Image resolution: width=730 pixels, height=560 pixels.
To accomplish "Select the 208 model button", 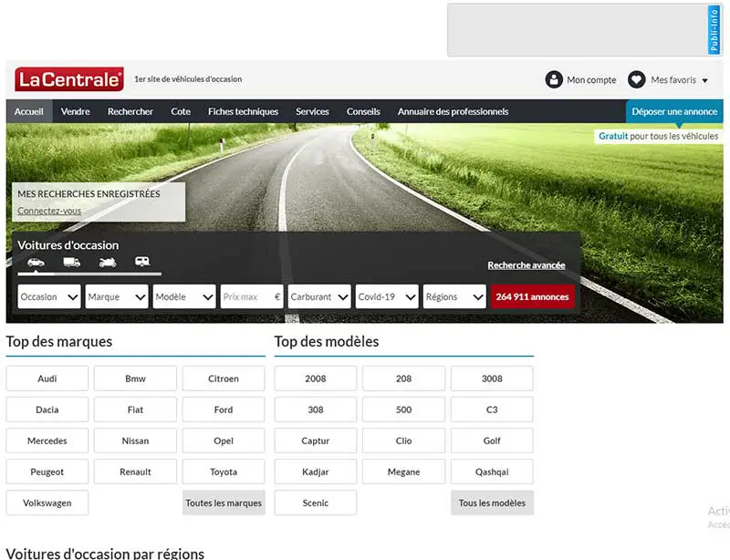I will pyautogui.click(x=403, y=379).
